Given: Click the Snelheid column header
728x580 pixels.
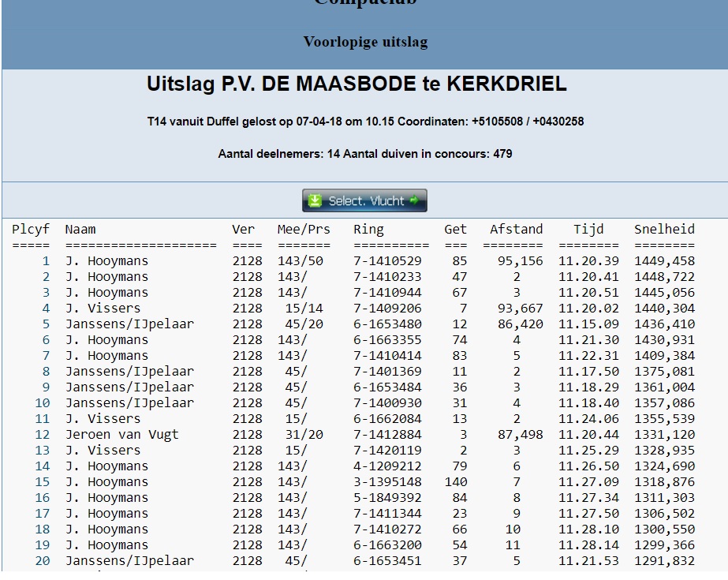Looking at the screenshot, I should point(664,230).
